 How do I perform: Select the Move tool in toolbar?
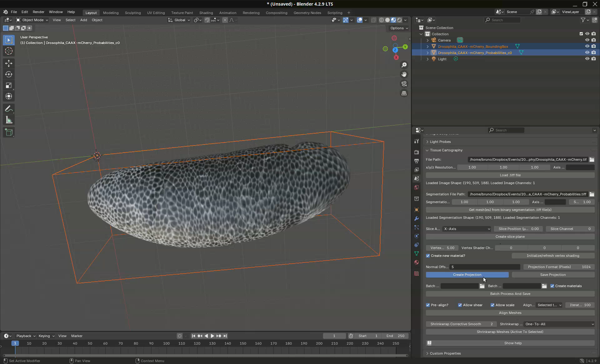pos(9,63)
